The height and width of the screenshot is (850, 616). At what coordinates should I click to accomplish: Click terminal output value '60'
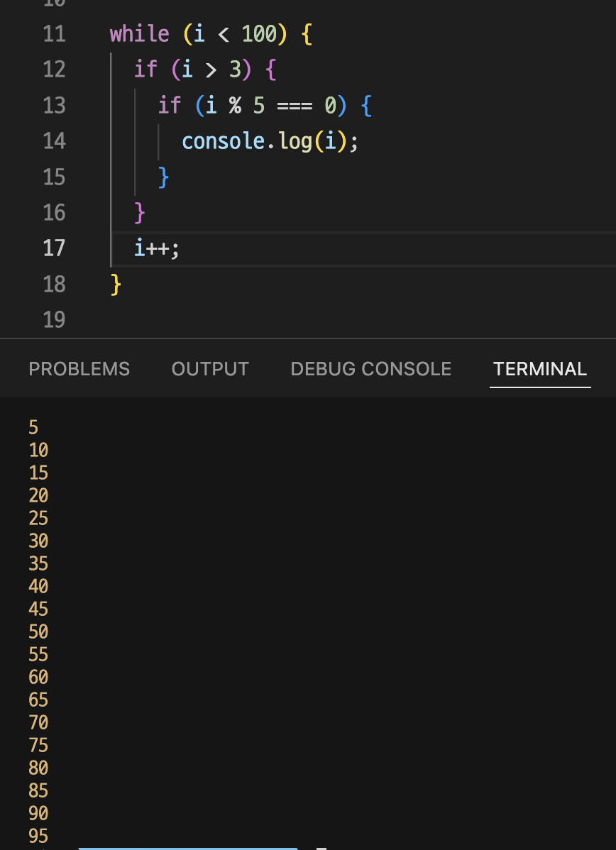point(38,678)
